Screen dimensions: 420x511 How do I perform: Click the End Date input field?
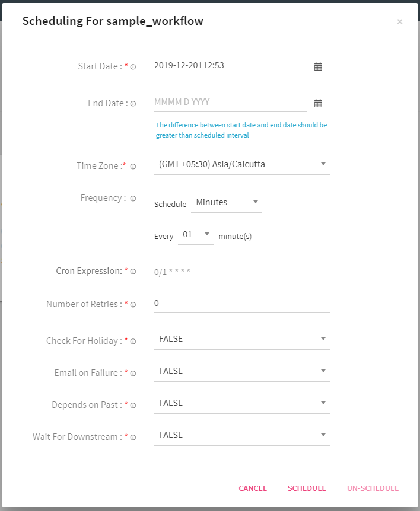pyautogui.click(x=230, y=102)
